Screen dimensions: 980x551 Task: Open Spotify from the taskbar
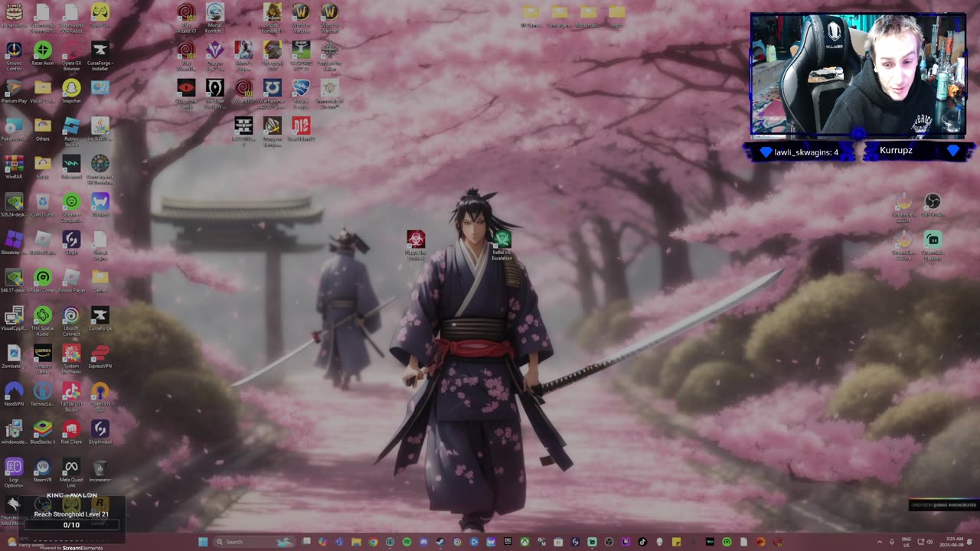[407, 542]
